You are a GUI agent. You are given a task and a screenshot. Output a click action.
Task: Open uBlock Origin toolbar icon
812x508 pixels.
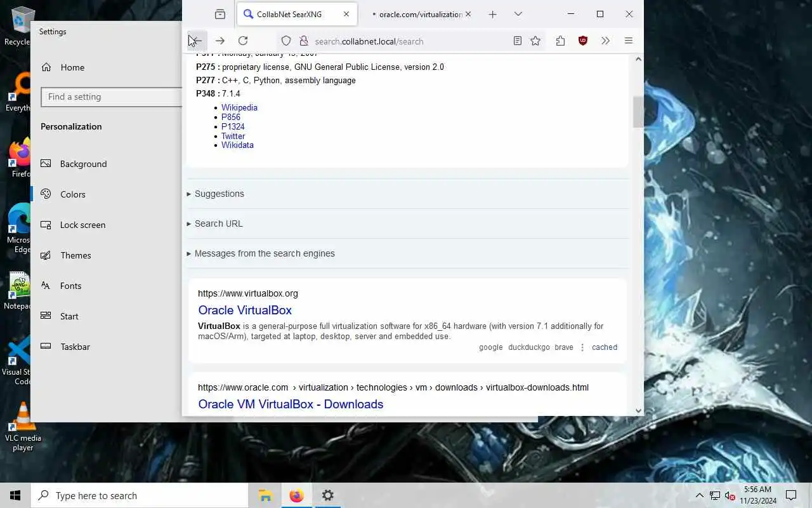click(x=583, y=41)
